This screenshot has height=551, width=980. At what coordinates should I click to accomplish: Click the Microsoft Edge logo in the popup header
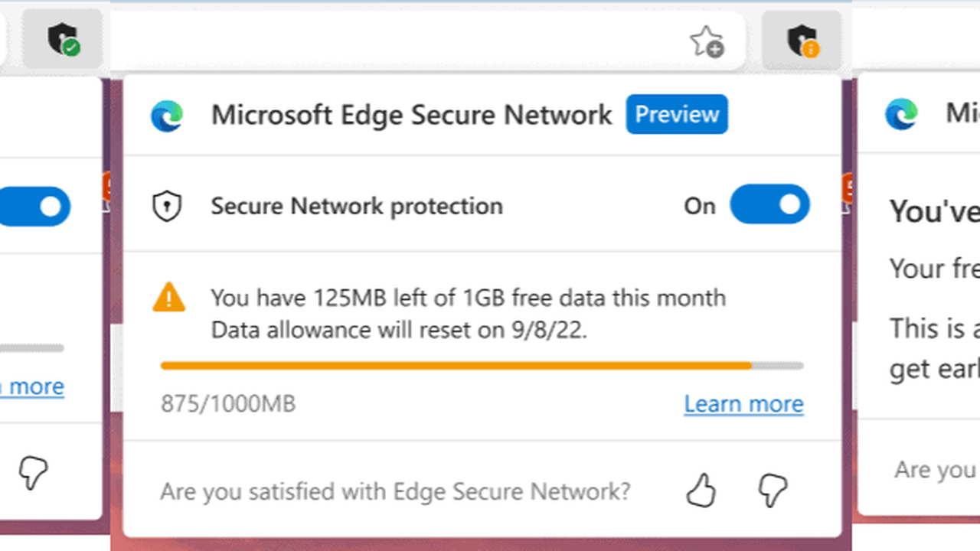(x=168, y=114)
